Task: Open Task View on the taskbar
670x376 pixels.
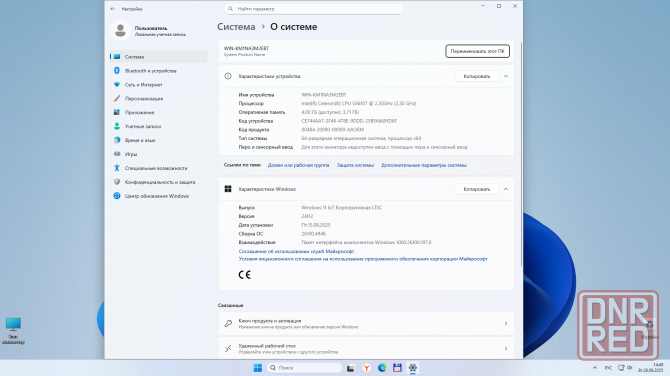Action: pyautogui.click(x=350, y=368)
